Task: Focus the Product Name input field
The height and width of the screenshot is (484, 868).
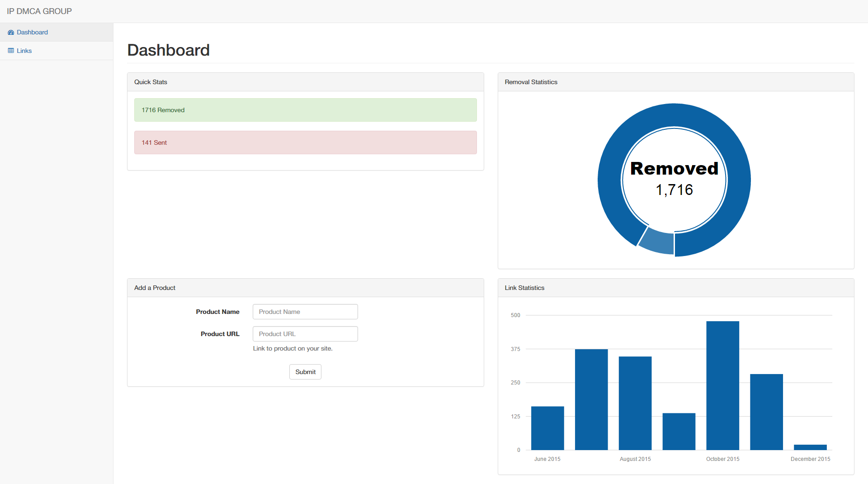Action: pos(305,312)
